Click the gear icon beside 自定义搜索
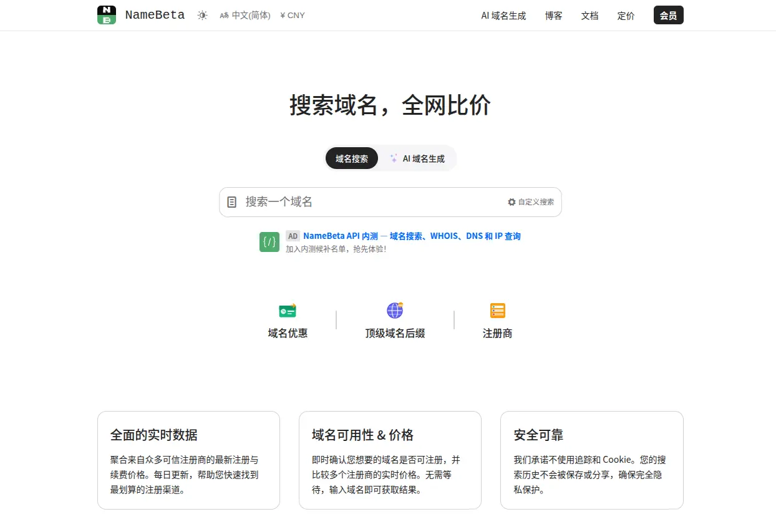The height and width of the screenshot is (532, 776). coord(512,202)
